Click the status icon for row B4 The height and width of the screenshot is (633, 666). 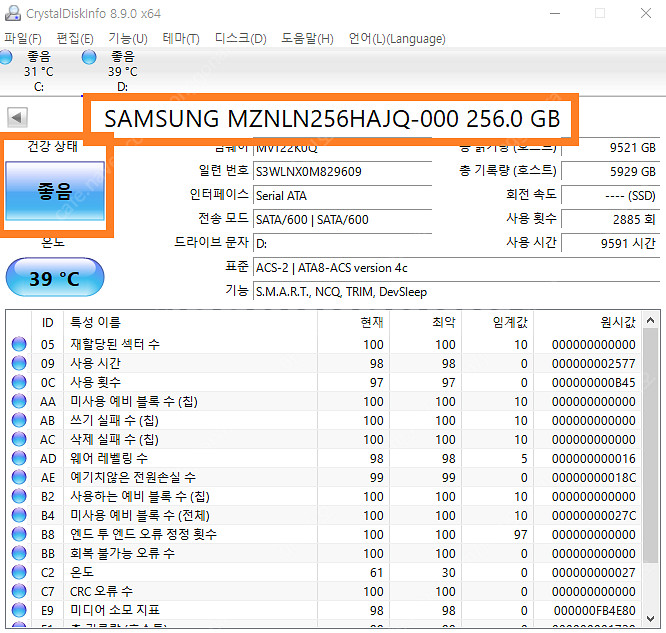click(19, 515)
